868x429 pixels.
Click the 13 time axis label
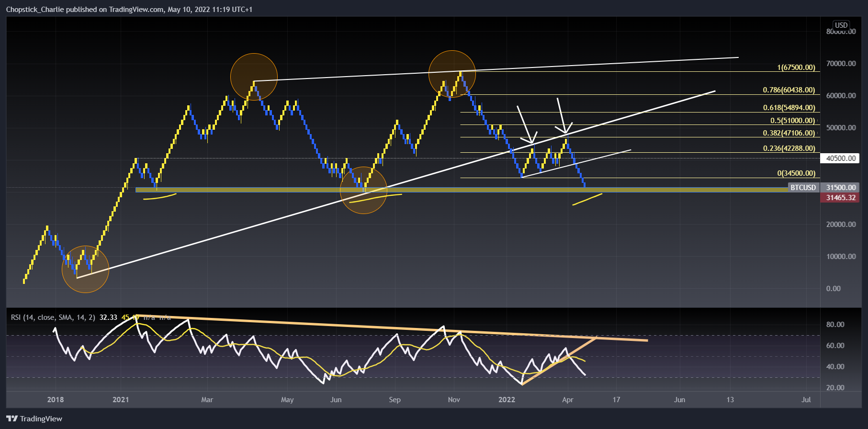(x=730, y=399)
